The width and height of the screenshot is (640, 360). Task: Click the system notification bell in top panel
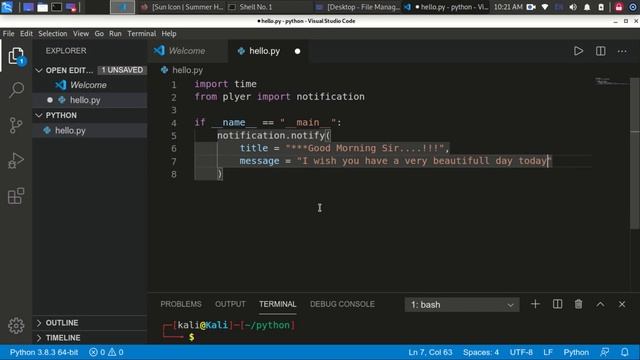587,7
